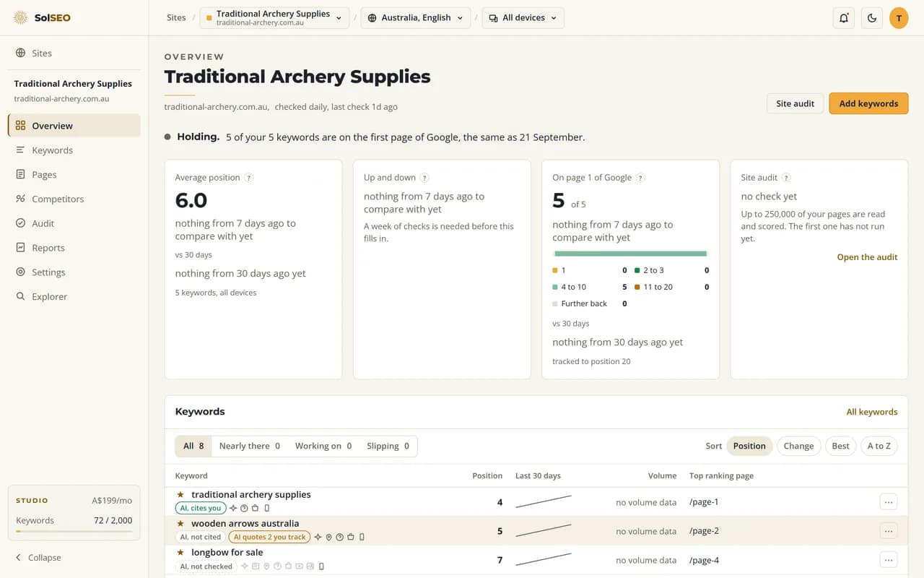Image resolution: width=924 pixels, height=578 pixels.
Task: Open Sites from the sidebar globe item
Action: 74,53
